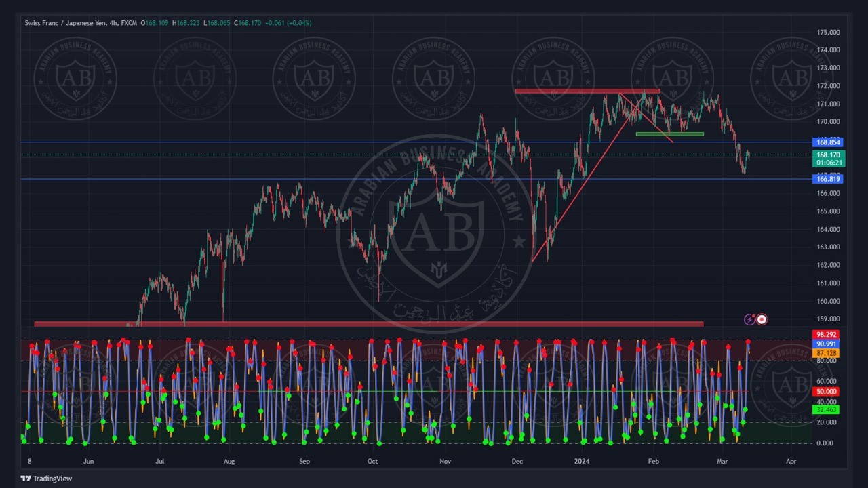Click the 160.000 price axis label

[x=828, y=301]
